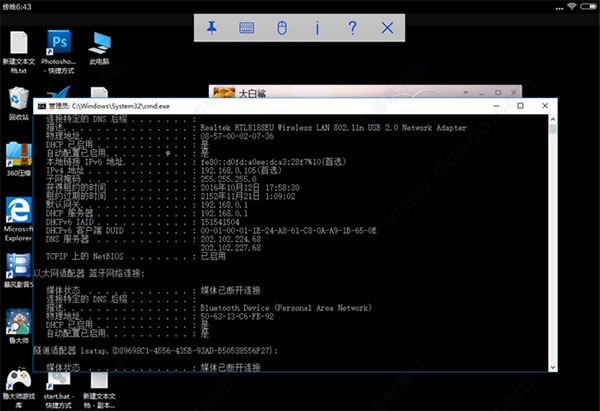Image resolution: width=600 pixels, height=411 pixels.
Task: Close the 大白鲨 window
Action: (514, 93)
